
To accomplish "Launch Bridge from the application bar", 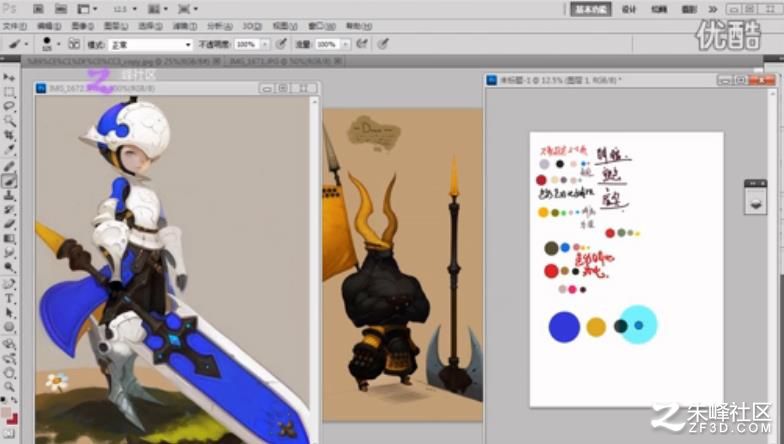I will (x=38, y=9).
